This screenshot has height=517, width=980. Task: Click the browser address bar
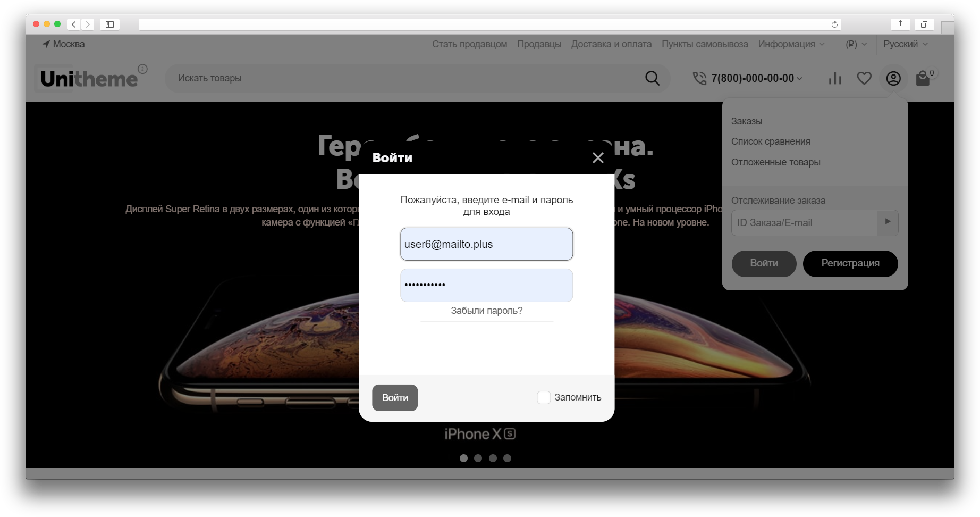point(489,24)
